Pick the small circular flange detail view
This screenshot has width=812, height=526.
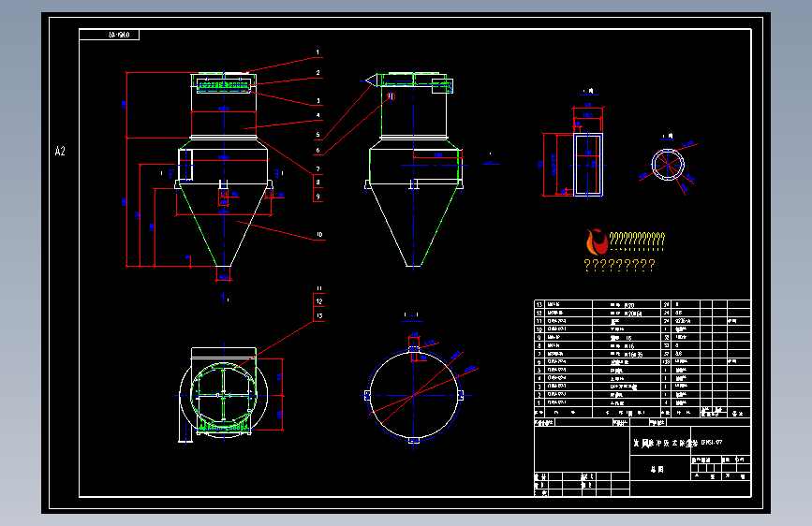668,165
